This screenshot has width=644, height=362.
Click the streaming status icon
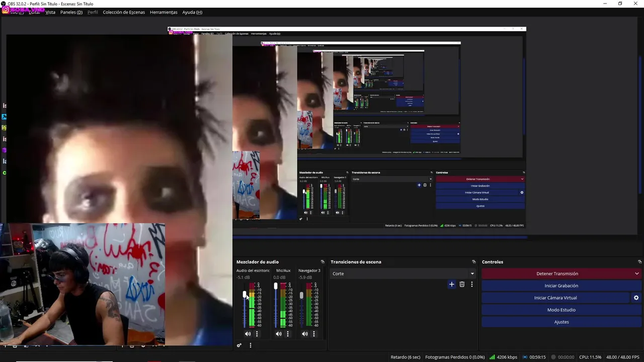525,357
